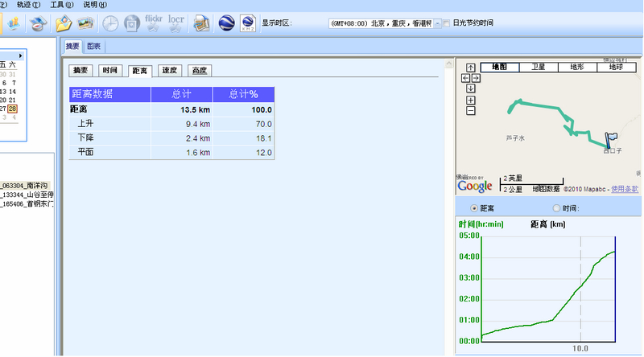Toggle the daylight saving time checkbox
Screen dimensions: 644x357
coord(446,23)
